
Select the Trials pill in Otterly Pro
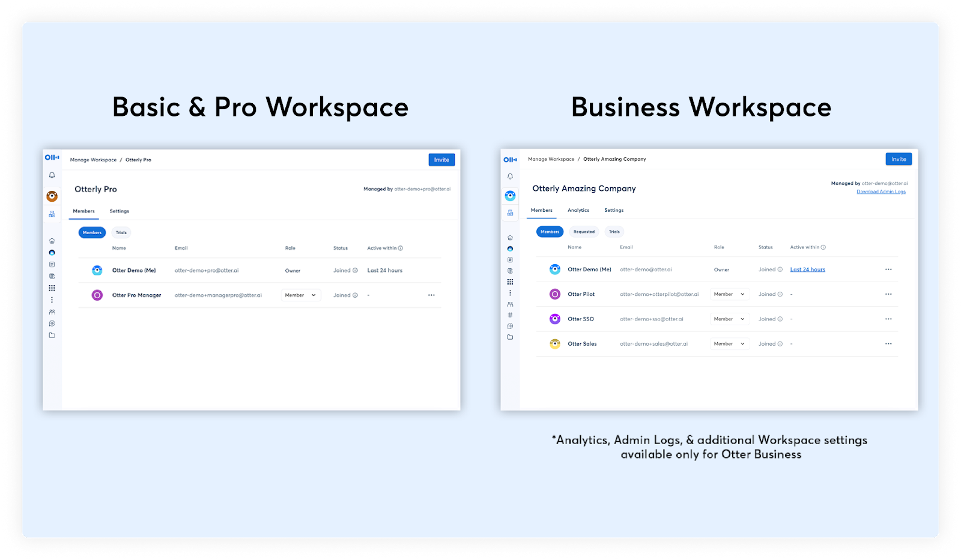pyautogui.click(x=121, y=232)
